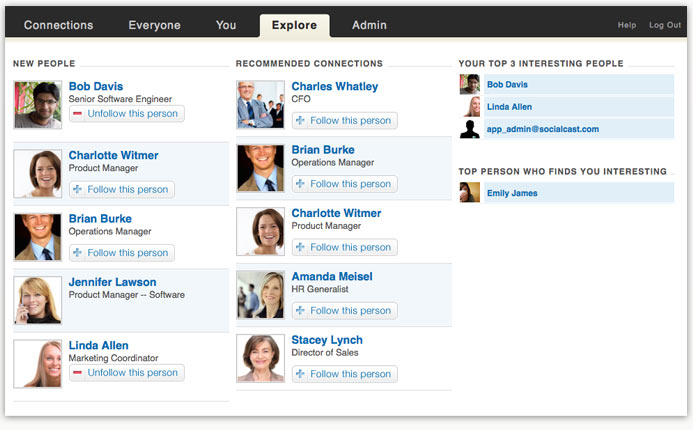Click Emily James's small avatar icon
The height and width of the screenshot is (430, 693).
(469, 193)
